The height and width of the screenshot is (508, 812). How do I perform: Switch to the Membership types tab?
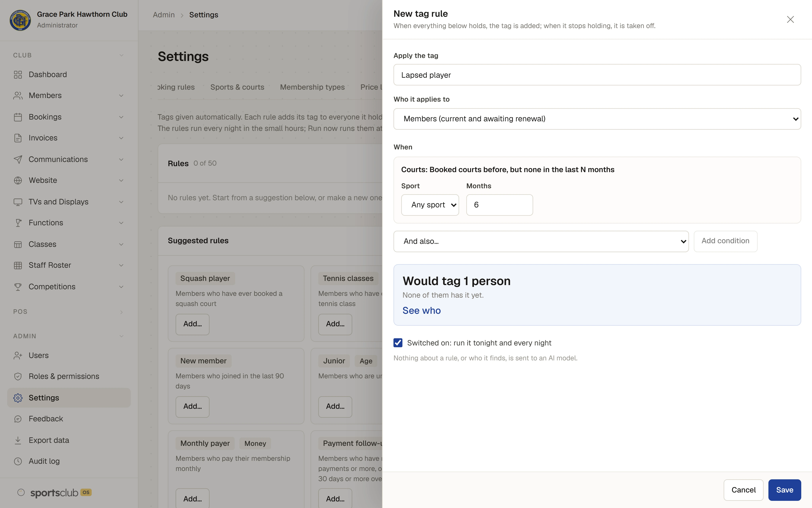tap(312, 87)
